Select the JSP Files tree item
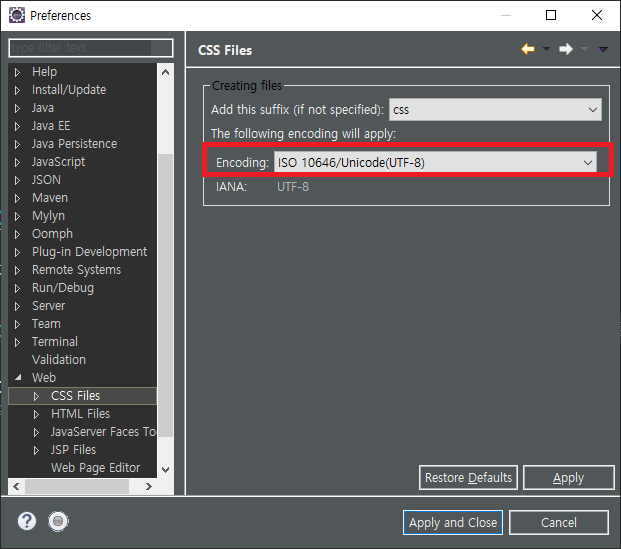621x549 pixels. [x=73, y=450]
